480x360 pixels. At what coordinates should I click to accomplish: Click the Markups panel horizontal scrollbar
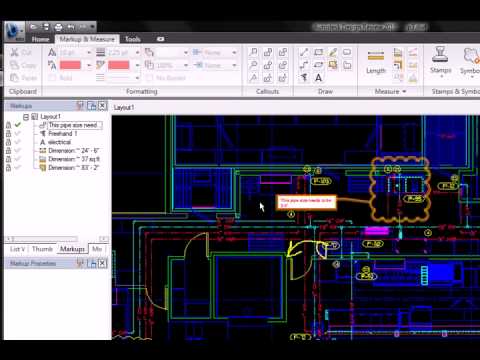(57, 238)
